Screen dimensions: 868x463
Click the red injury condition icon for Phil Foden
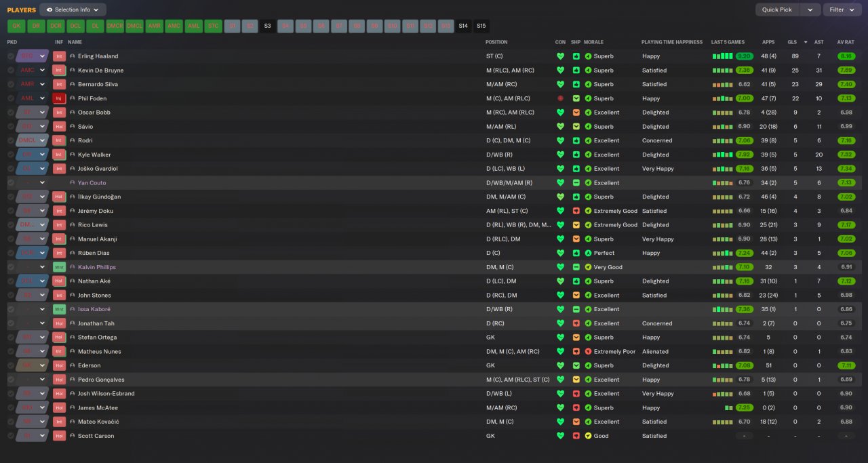[560, 98]
